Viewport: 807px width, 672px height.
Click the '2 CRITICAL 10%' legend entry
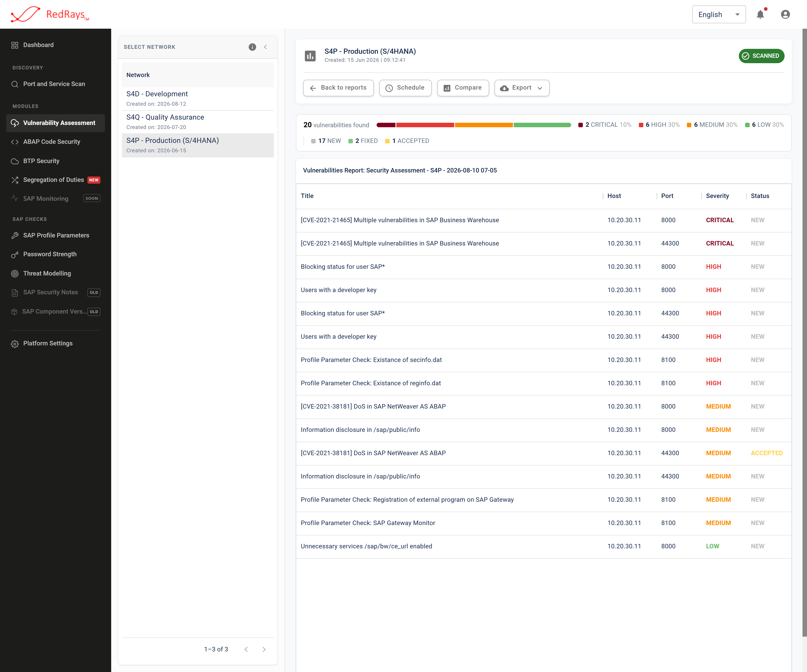(605, 125)
